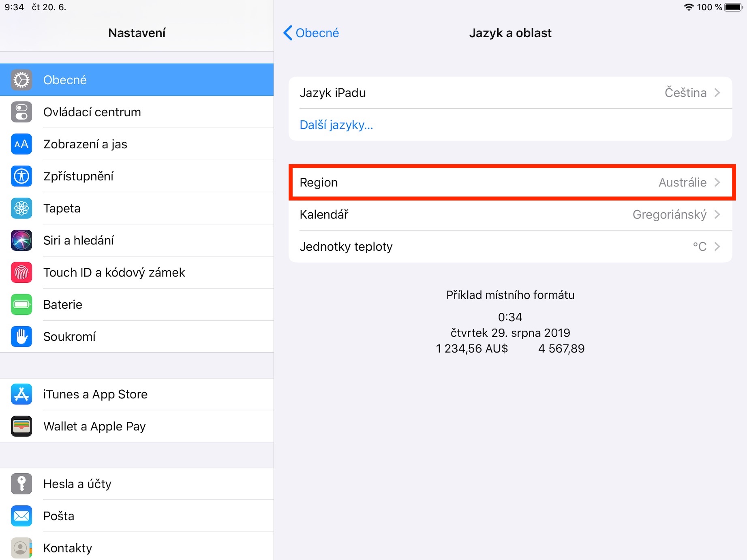Open Kalendář Gregoriánský chevron
Viewport: 747px width, 560px height.
(717, 214)
